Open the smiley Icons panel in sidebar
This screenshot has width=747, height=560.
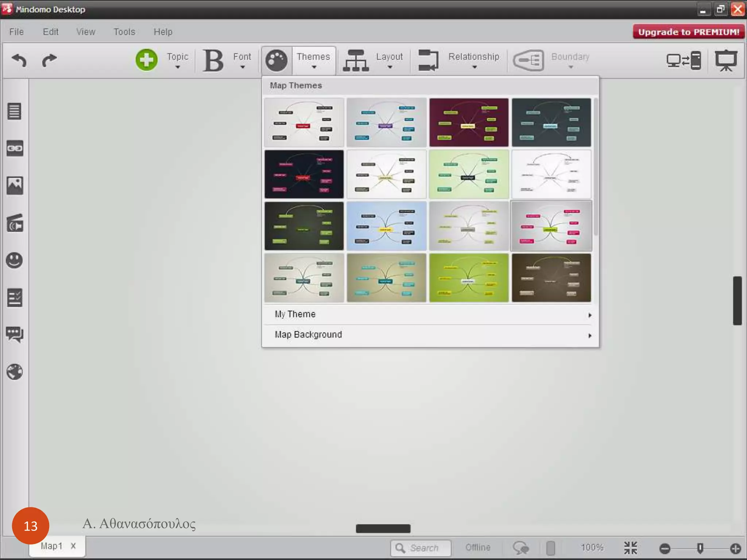point(15,260)
